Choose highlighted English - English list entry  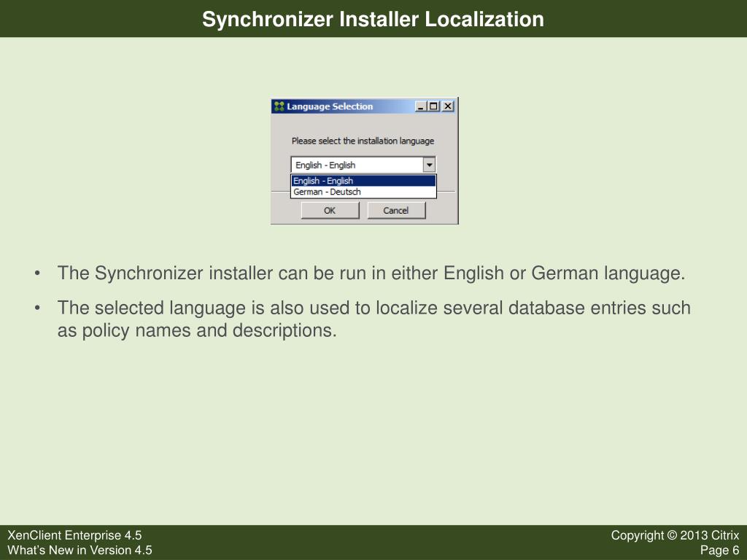pyautogui.click(x=363, y=181)
